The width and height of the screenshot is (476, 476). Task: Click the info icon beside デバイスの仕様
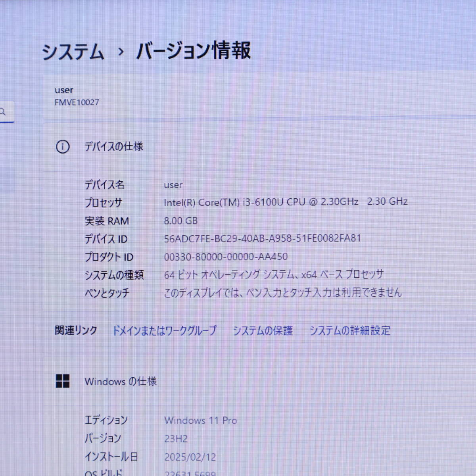coord(63,147)
